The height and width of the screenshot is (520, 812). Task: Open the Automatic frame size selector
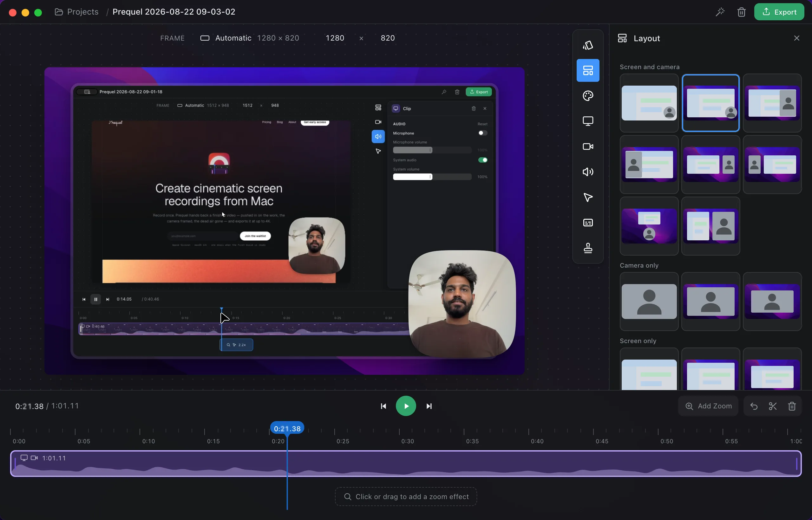pos(250,38)
